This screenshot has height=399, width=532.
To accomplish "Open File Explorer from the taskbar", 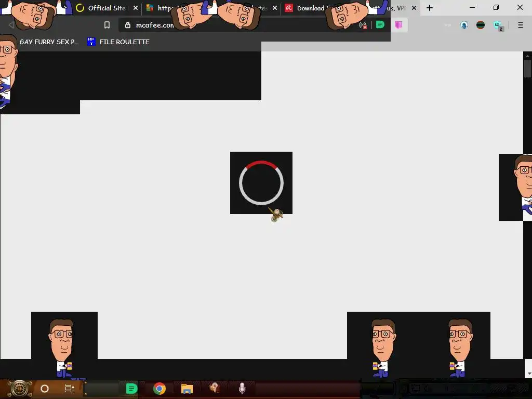I will (x=187, y=389).
